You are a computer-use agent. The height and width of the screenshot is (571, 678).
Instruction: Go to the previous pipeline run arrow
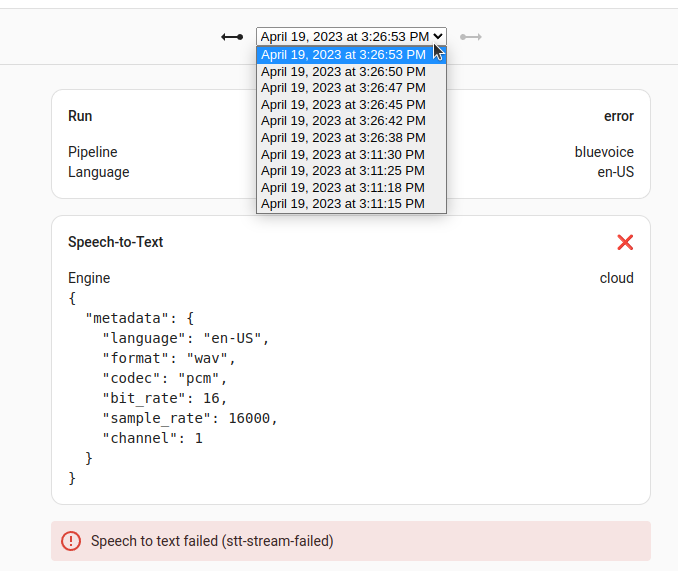[232, 37]
